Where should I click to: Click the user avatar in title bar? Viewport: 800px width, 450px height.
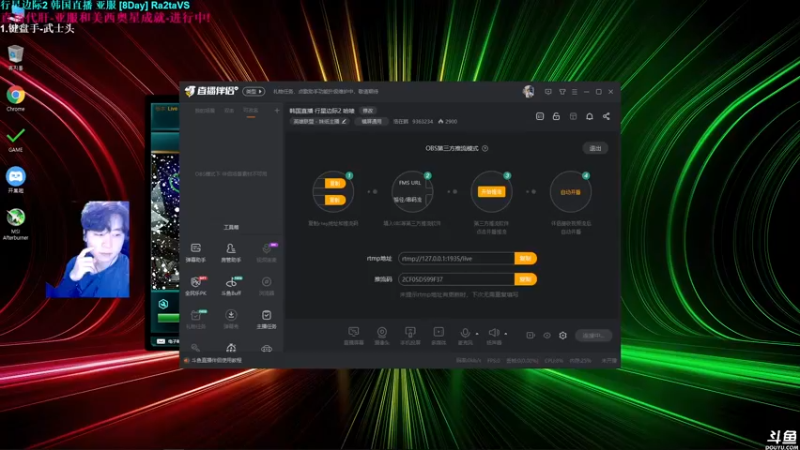tap(528, 92)
